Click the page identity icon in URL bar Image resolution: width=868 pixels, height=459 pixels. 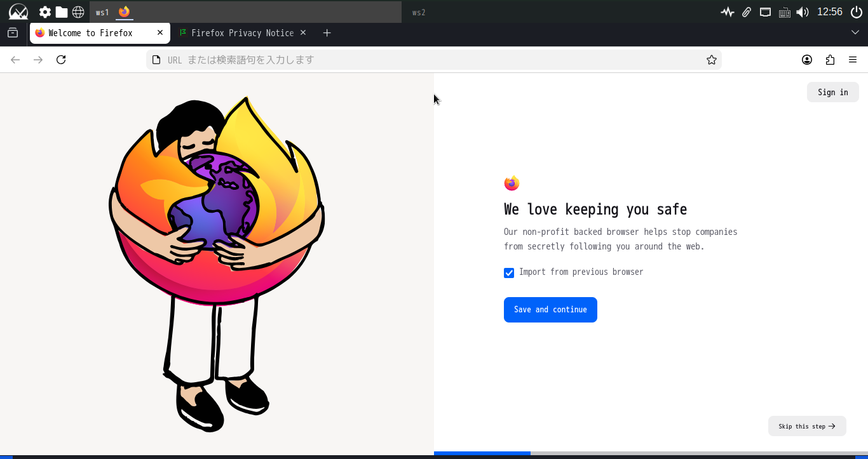pos(156,60)
